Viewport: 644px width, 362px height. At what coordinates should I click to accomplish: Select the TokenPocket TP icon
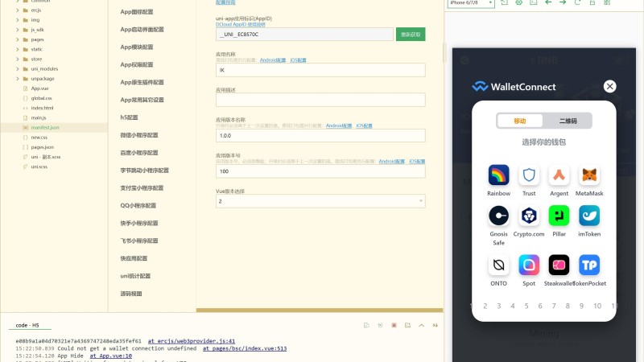pos(589,265)
